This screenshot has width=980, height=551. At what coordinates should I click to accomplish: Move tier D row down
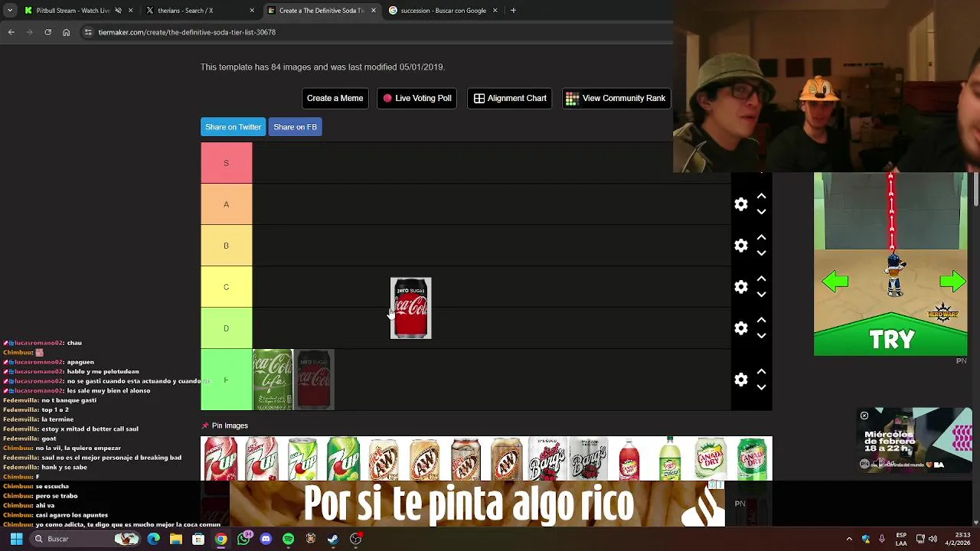tap(761, 336)
